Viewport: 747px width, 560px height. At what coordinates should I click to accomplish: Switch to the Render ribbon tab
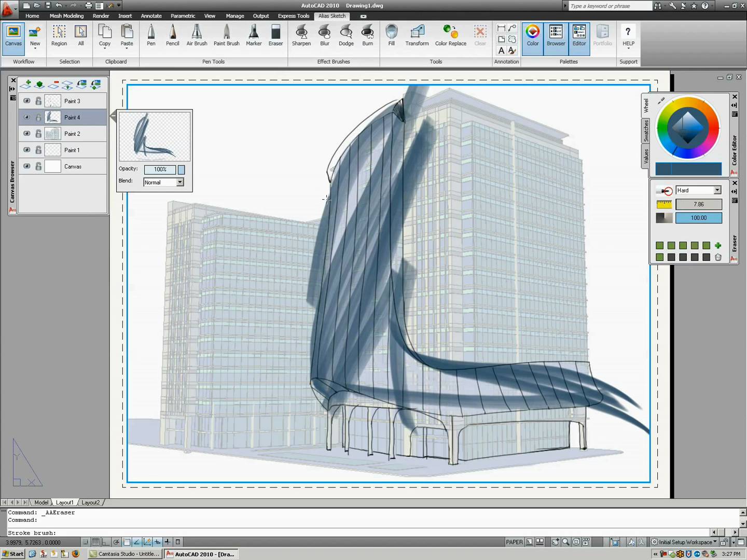click(x=101, y=16)
